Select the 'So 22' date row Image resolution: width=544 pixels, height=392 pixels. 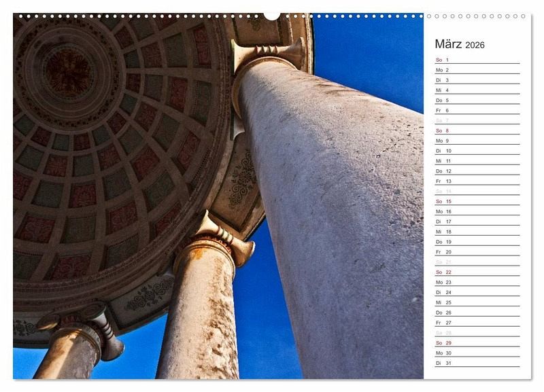pos(477,272)
